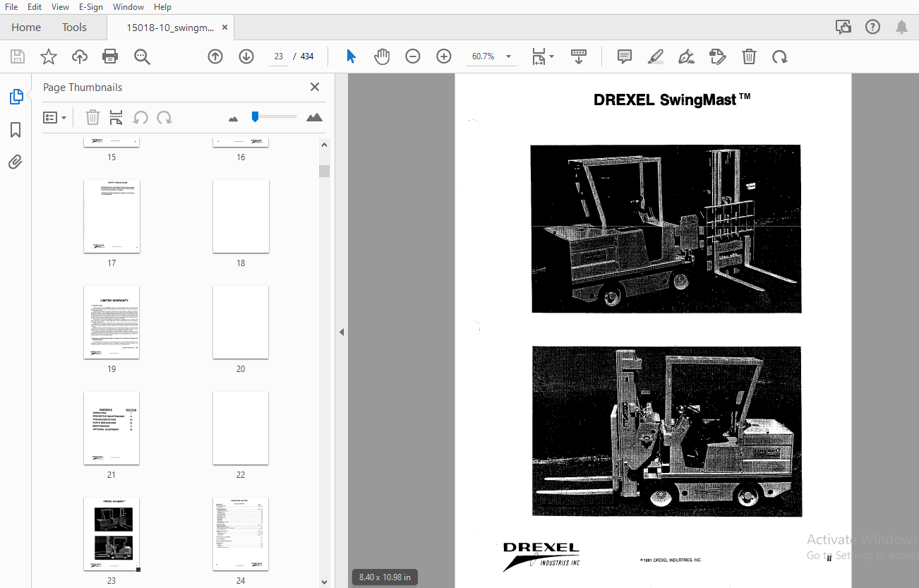
Task: Open the fit page scrolling options
Action: (x=543, y=56)
